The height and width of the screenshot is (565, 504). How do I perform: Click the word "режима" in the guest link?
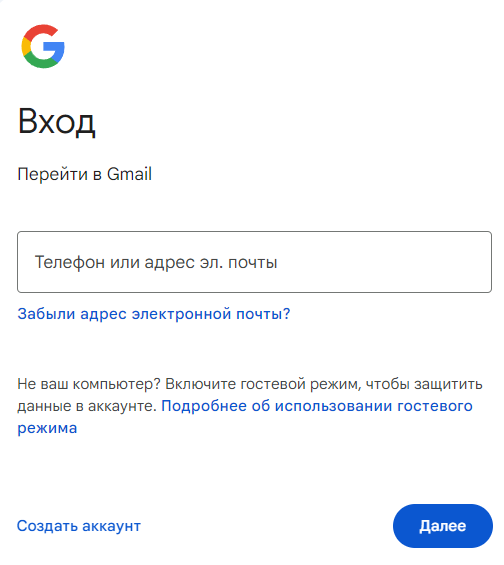[47, 428]
